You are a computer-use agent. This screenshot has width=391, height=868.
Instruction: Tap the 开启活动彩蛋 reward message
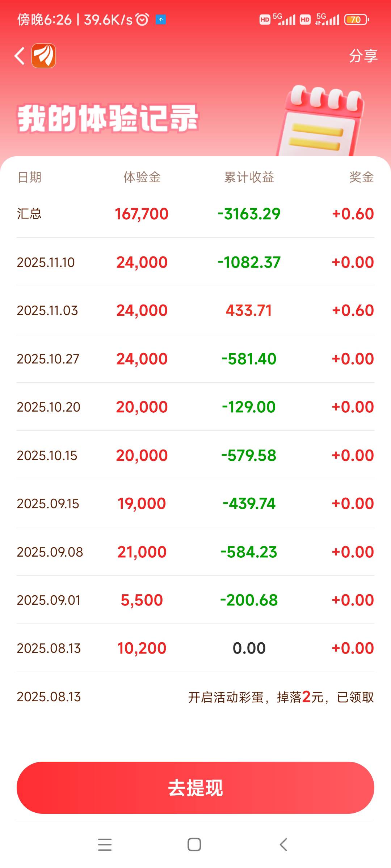tap(281, 697)
